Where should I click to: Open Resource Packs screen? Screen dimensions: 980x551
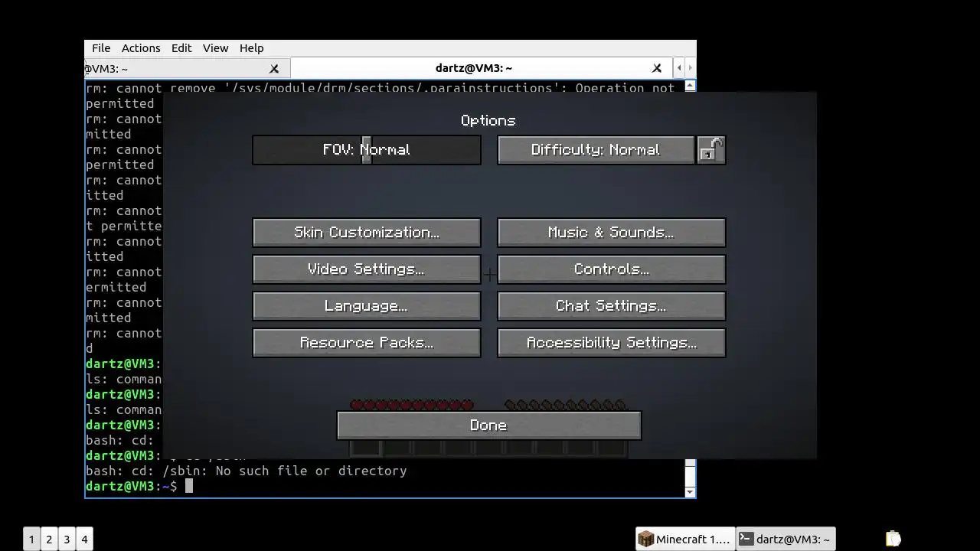(x=367, y=343)
